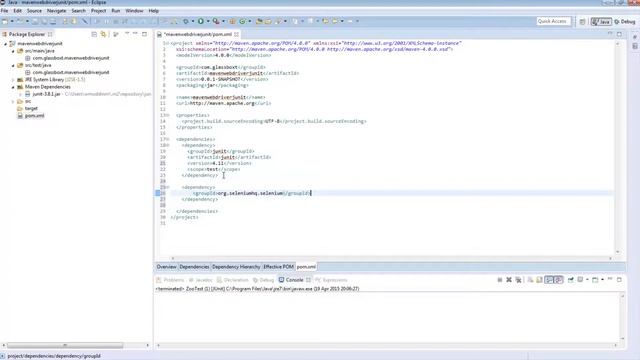Viewport: 640px width, 360px height.
Task: Open the File menu
Action: pyautogui.click(x=4, y=11)
